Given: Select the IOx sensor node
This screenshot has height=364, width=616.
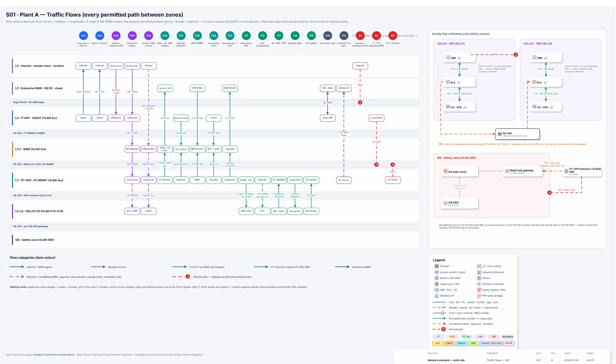Looking at the screenshot, I should point(311,211).
